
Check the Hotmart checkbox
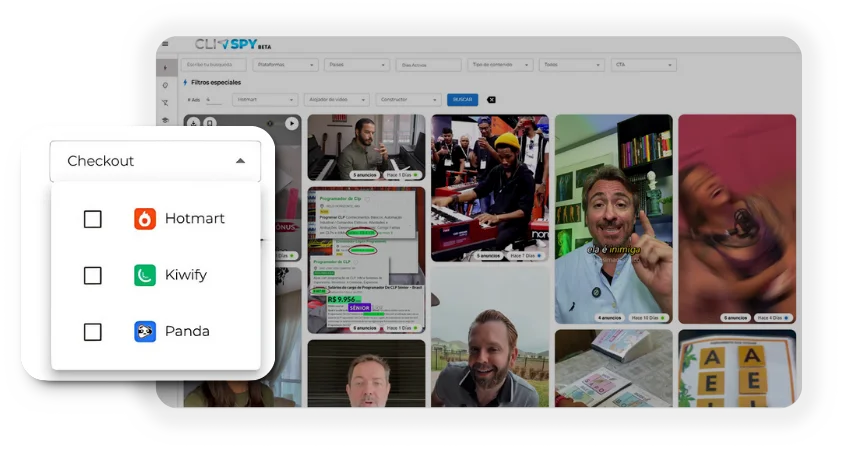tap(93, 219)
